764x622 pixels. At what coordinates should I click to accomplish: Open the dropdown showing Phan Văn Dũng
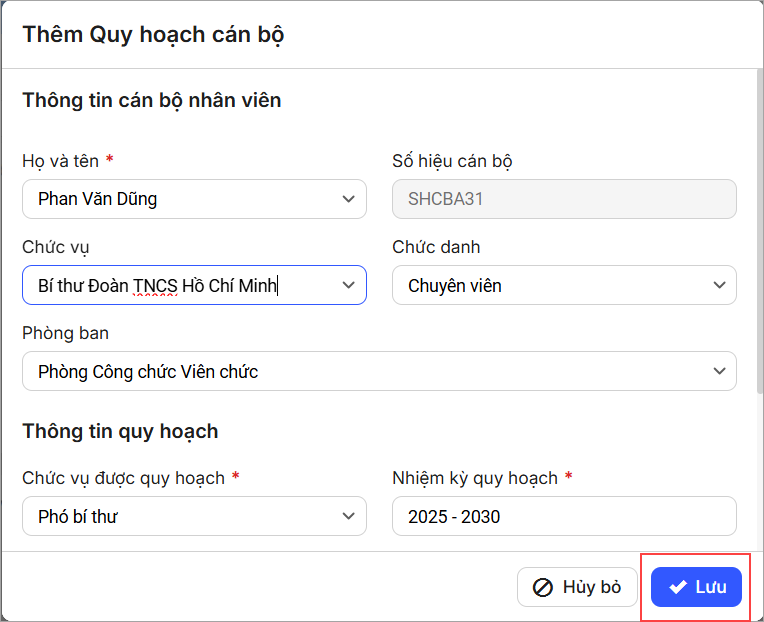tap(180, 199)
